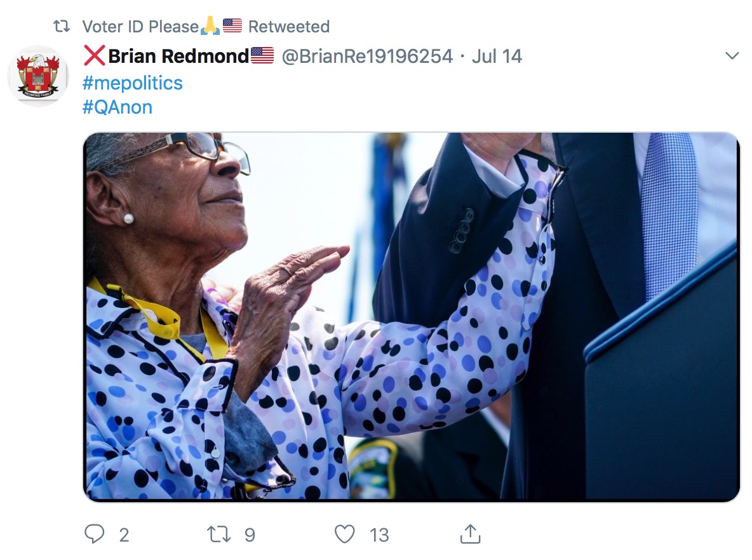Image resolution: width=752 pixels, height=560 pixels.
Task: Click the reply count showing 2
Action: tap(124, 535)
